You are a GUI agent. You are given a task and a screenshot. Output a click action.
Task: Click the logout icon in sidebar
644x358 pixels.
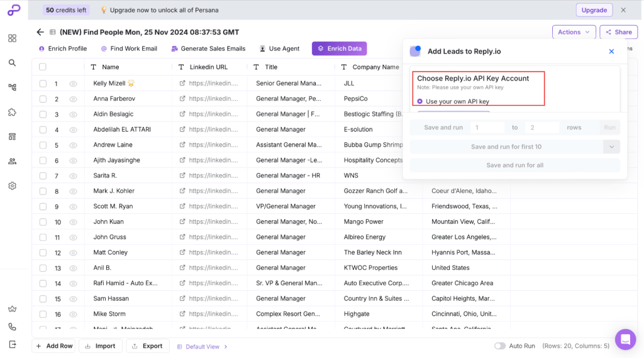coord(13,344)
